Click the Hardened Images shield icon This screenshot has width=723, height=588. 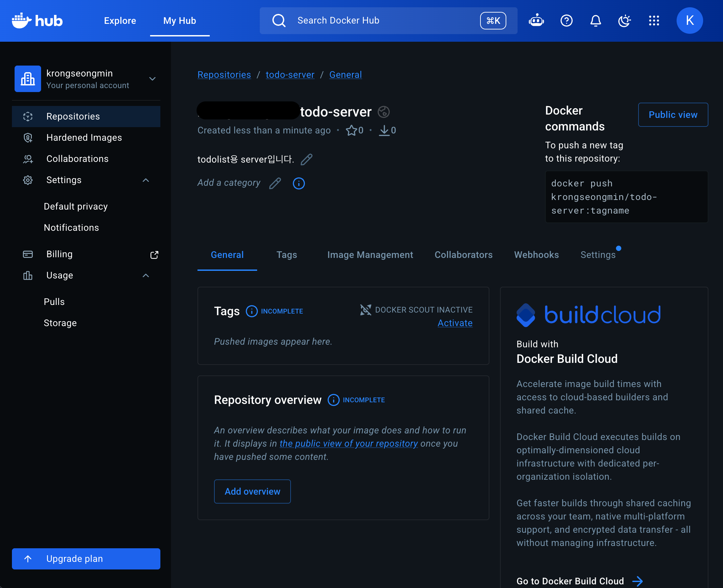28,137
